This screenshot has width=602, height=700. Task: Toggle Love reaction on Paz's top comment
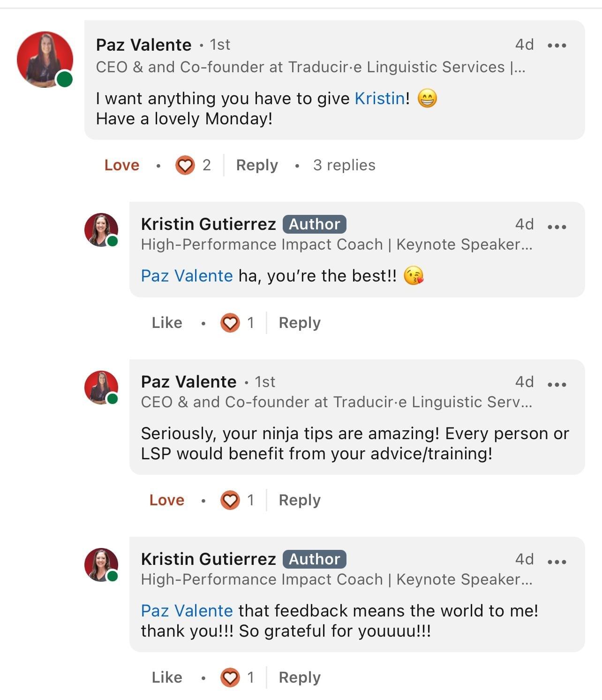pyautogui.click(x=122, y=165)
